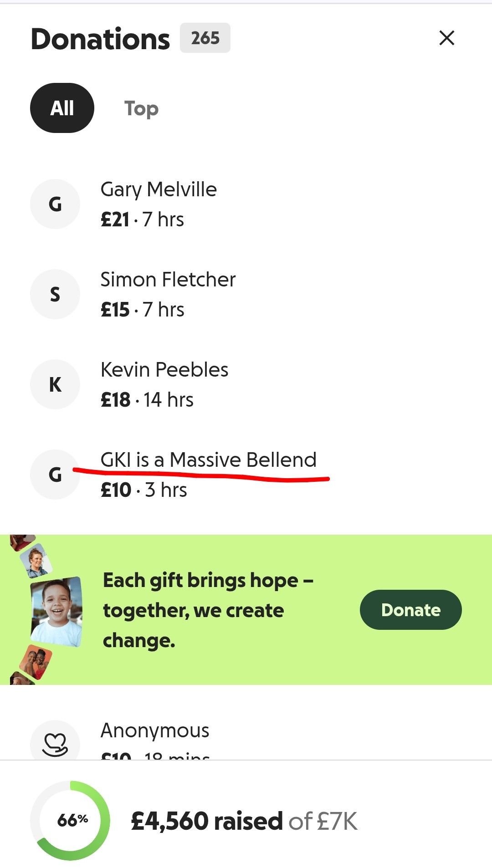The width and height of the screenshot is (492, 868).
Task: Click the G avatar beside the £10 donation
Action: point(55,475)
